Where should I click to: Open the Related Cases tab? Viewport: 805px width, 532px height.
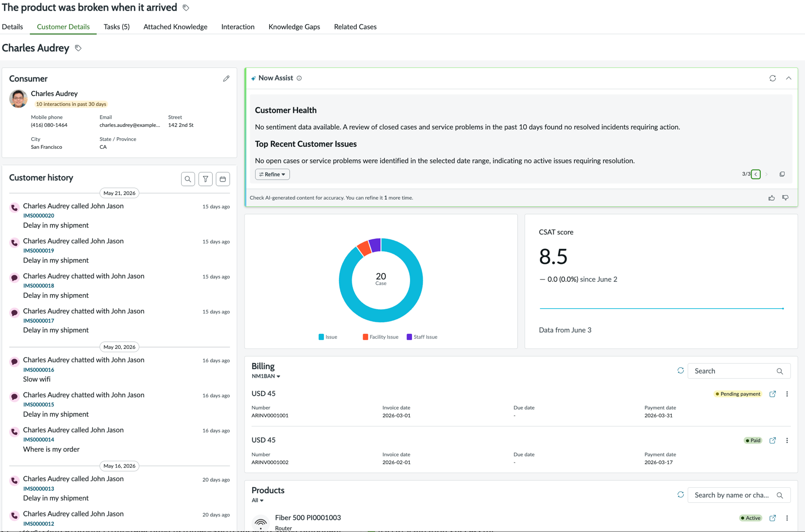click(355, 27)
